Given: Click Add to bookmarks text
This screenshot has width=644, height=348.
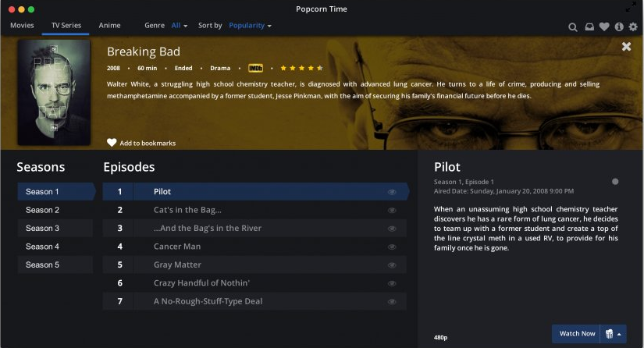Looking at the screenshot, I should pos(148,144).
